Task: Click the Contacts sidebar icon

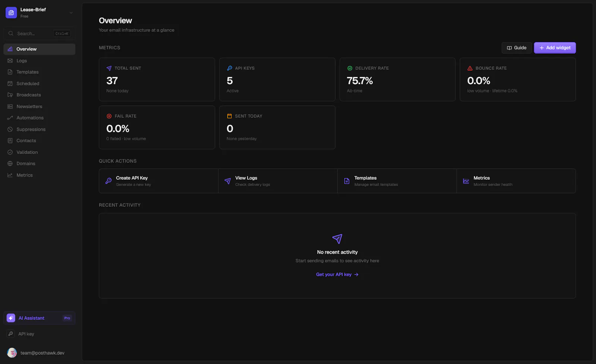Action: [10, 141]
